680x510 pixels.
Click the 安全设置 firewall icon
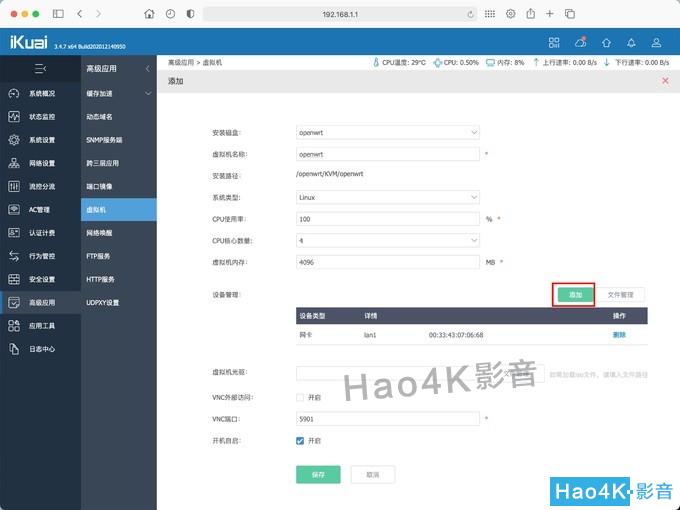14,279
